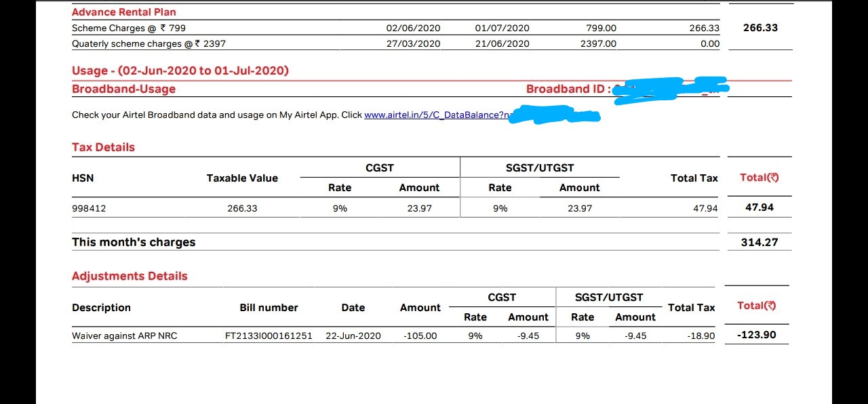Click the Usage 02-Jun-2020 to 01-Jul-2020 heading
868x404 pixels.
tap(180, 70)
